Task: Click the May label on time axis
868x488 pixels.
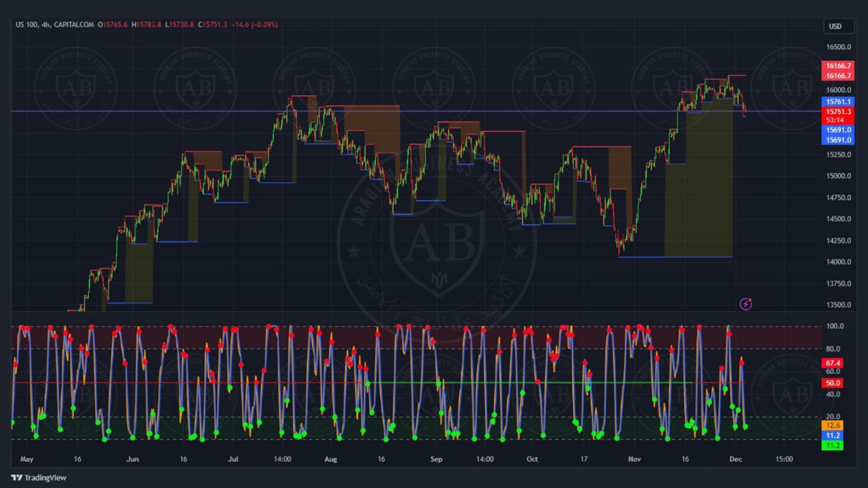Action: [27, 459]
